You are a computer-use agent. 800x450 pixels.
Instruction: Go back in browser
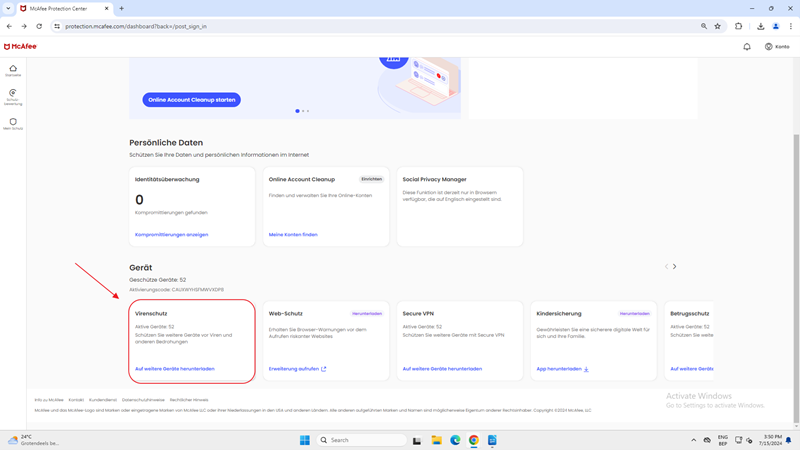pos(9,27)
